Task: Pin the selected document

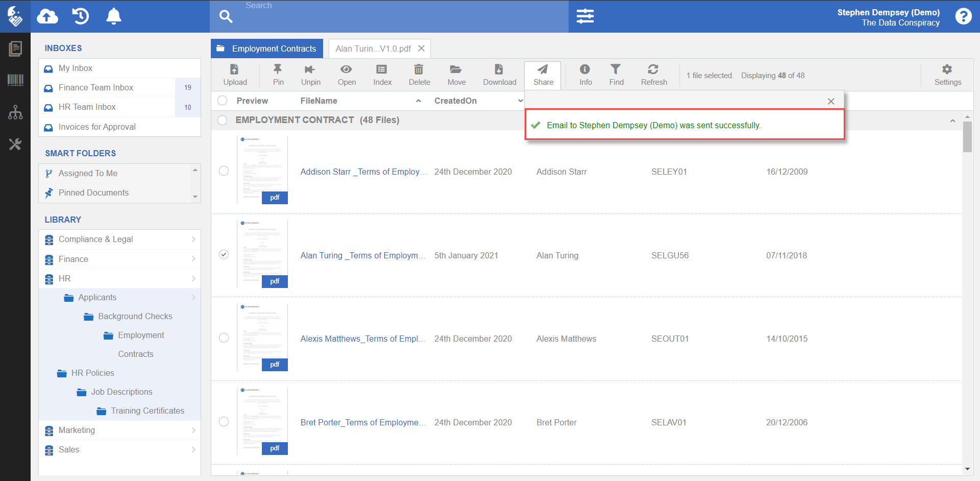Action: click(x=278, y=75)
